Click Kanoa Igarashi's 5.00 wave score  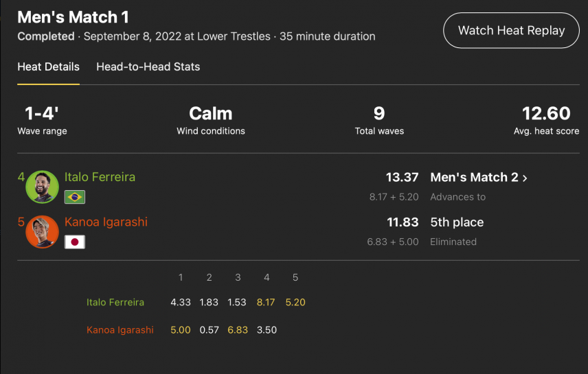(181, 330)
